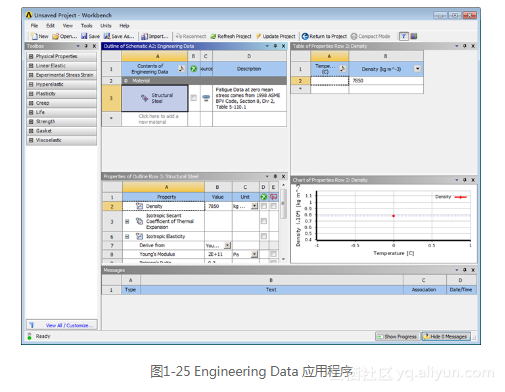The height and width of the screenshot is (392, 505).
Task: Click the Density property icon
Action: 139,206
